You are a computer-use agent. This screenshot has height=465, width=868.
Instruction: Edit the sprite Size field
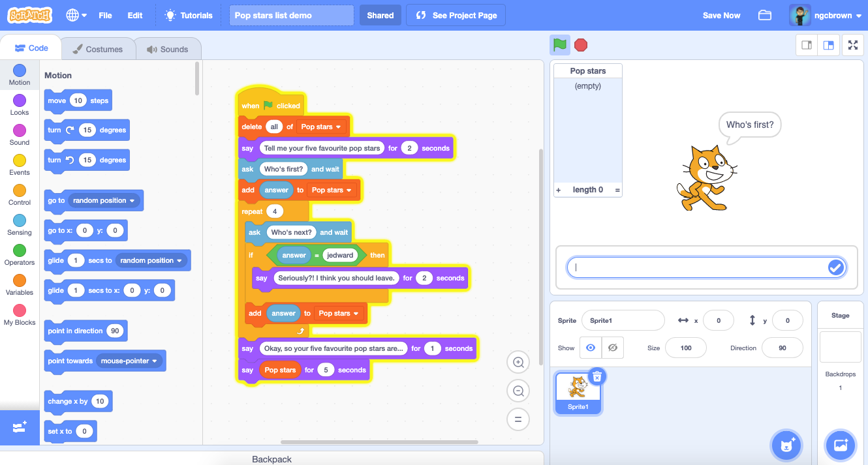point(686,348)
